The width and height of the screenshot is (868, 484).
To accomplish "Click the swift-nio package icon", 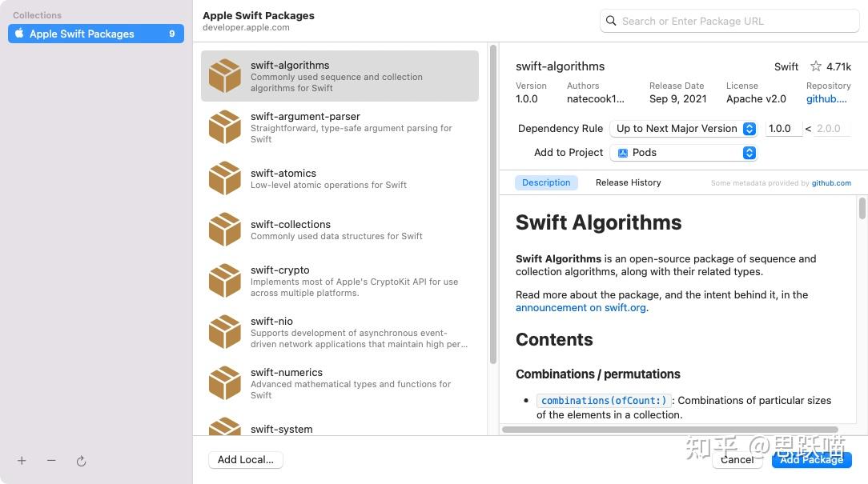I will click(224, 331).
